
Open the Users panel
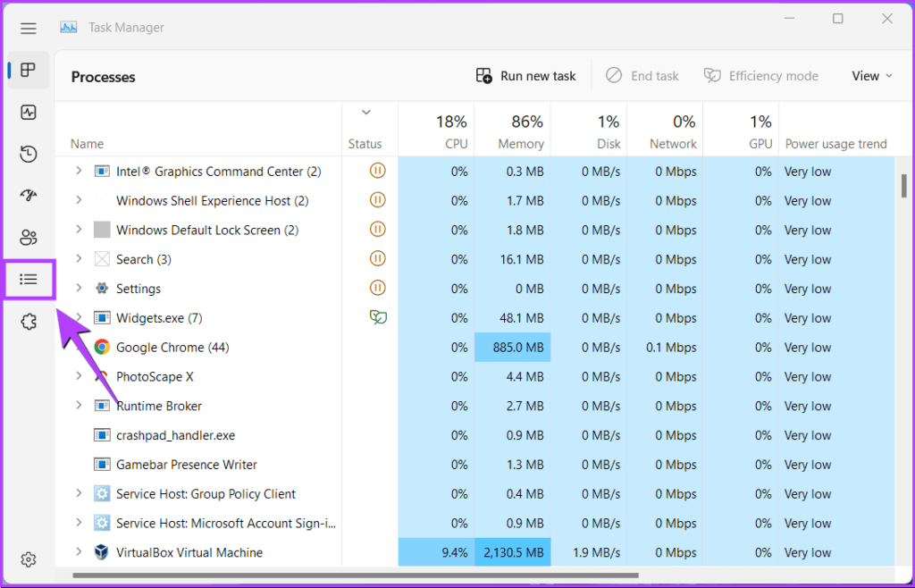click(28, 237)
